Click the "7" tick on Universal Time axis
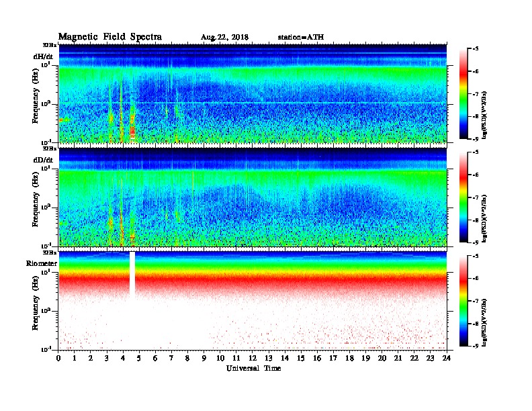Viewport: 532px width, 411px height. pos(172,358)
